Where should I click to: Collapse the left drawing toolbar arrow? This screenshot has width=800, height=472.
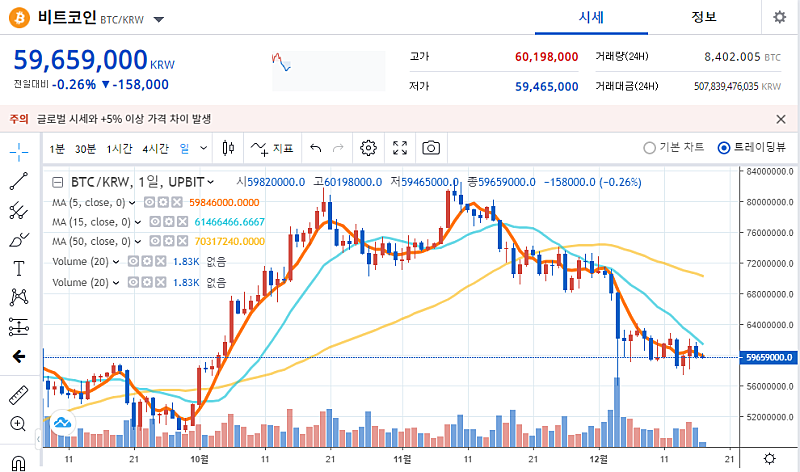(x=38, y=438)
